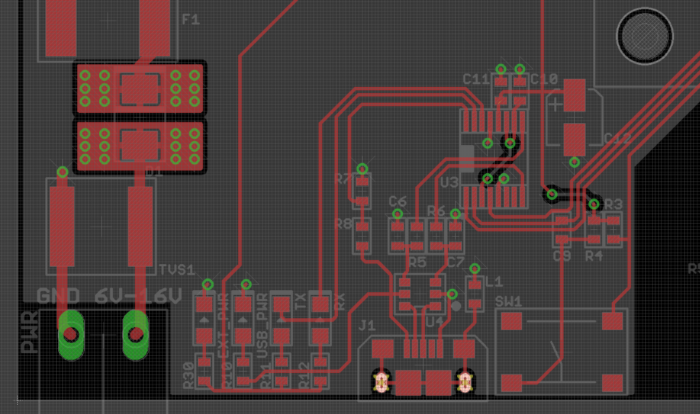The height and width of the screenshot is (414, 700).
Task: Click the round mounting hole at top right
Action: [x=645, y=36]
